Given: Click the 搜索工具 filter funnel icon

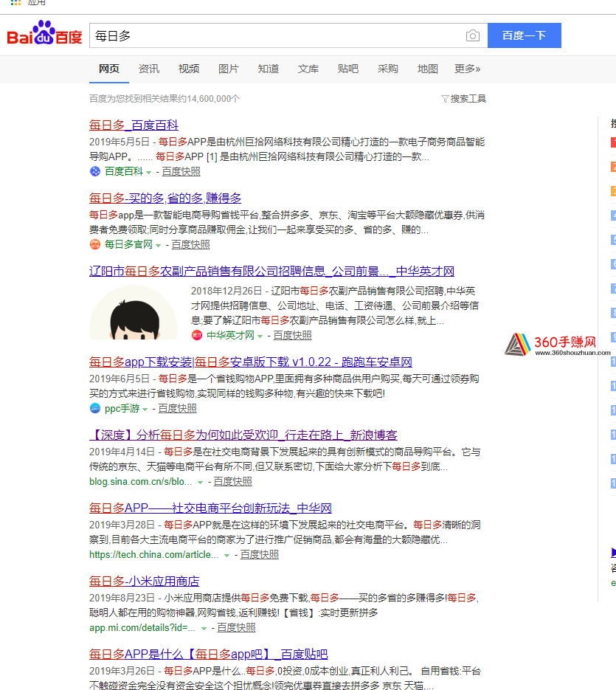Looking at the screenshot, I should (445, 99).
